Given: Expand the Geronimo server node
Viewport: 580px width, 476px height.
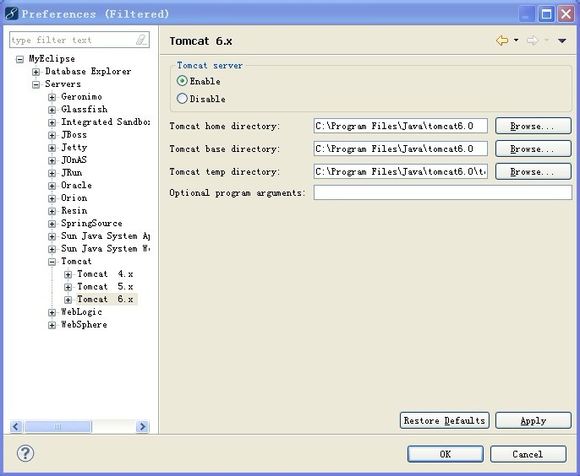Looking at the screenshot, I should click(52, 97).
